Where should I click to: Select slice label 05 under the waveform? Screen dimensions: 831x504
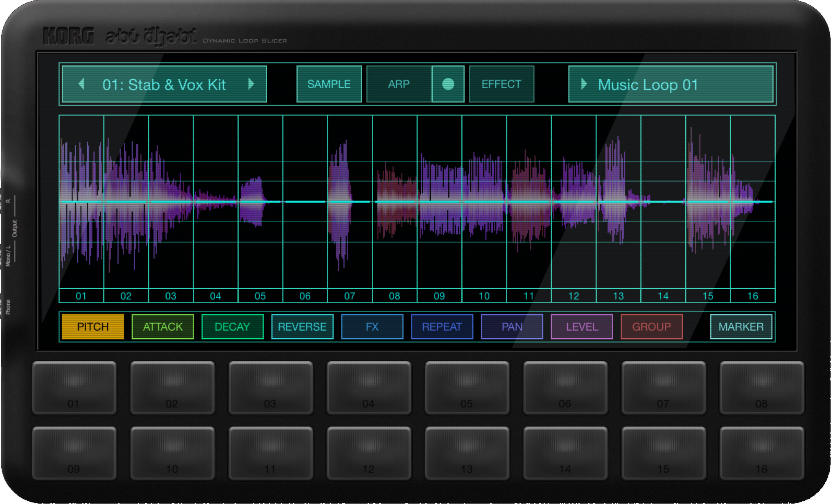point(260,296)
